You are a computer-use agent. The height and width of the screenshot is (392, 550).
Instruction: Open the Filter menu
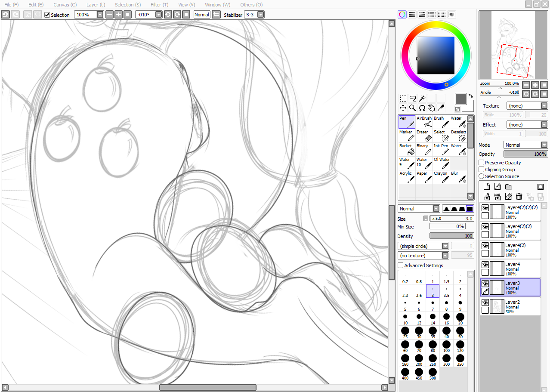pos(159,5)
